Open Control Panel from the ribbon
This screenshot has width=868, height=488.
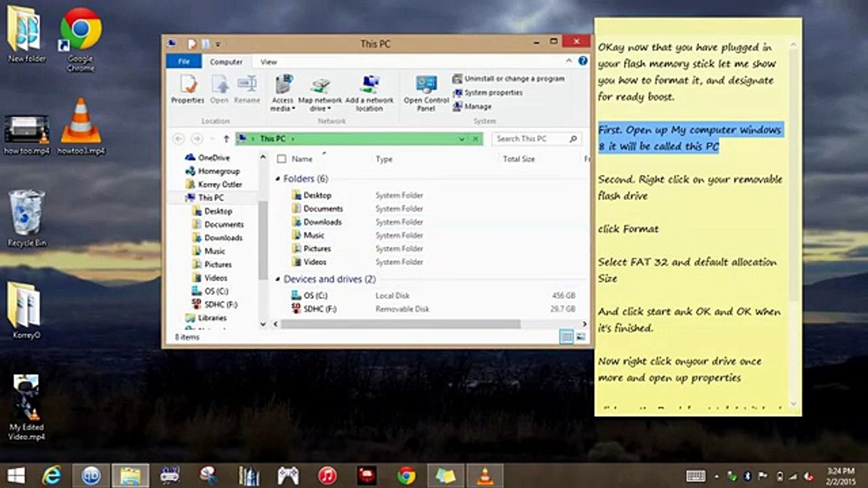426,94
